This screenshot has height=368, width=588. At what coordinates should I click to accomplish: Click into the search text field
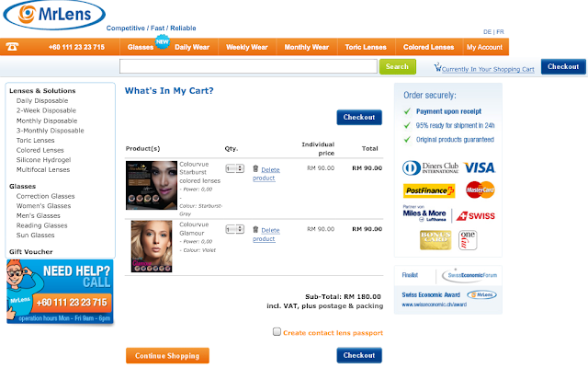click(x=248, y=66)
